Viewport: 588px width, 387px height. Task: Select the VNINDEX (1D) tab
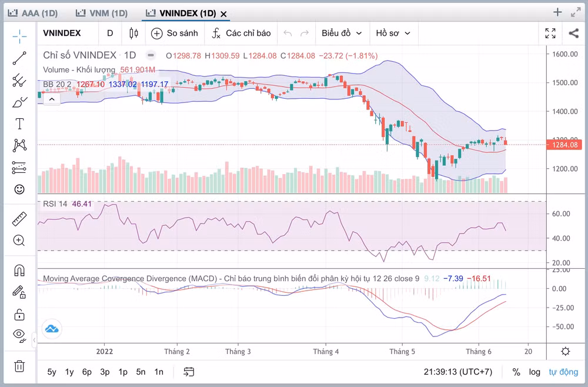[181, 14]
